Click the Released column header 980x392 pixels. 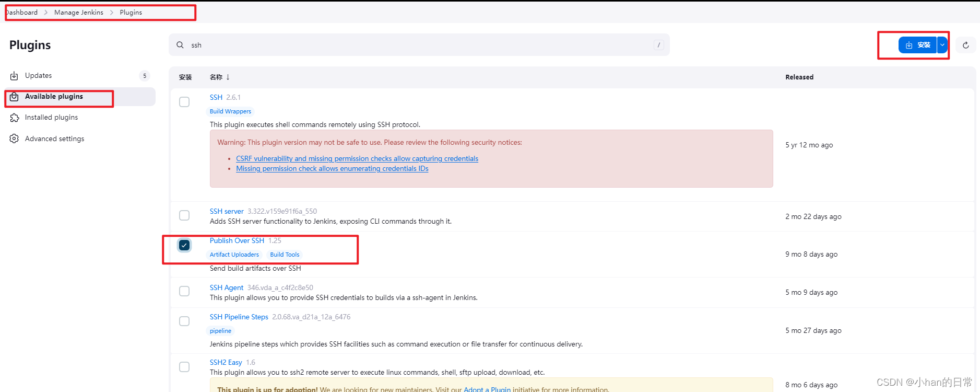pyautogui.click(x=799, y=77)
